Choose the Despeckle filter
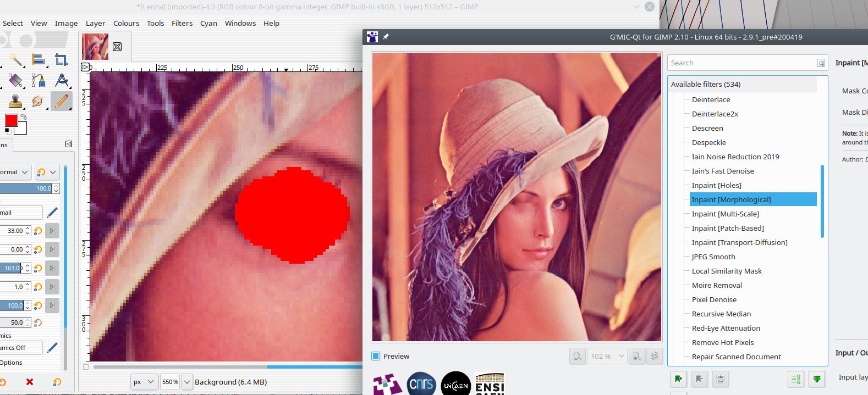Viewport: 868px width, 395px height. [709, 142]
